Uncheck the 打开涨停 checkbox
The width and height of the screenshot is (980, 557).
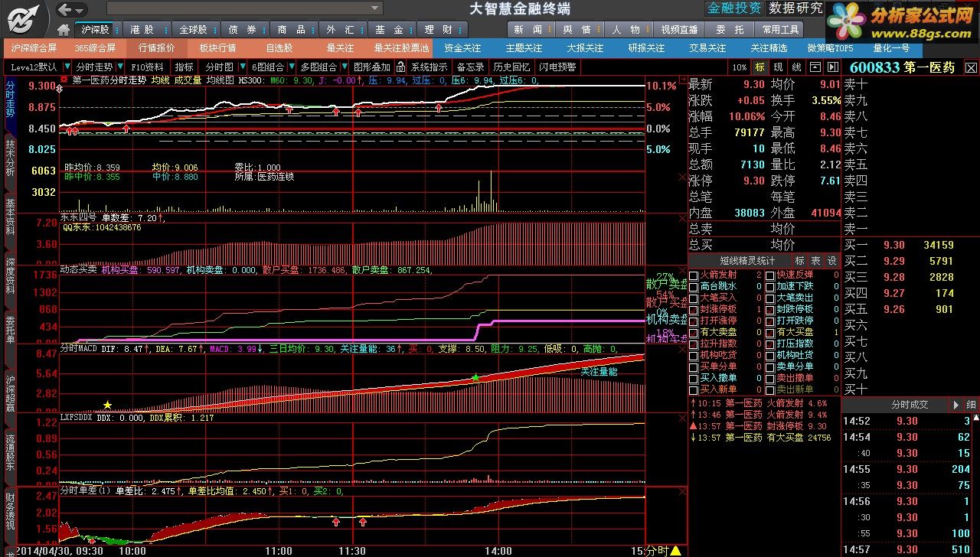pyautogui.click(x=694, y=321)
